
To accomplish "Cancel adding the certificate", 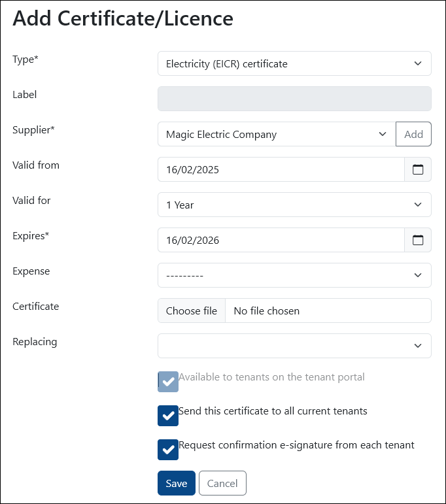I will [222, 483].
